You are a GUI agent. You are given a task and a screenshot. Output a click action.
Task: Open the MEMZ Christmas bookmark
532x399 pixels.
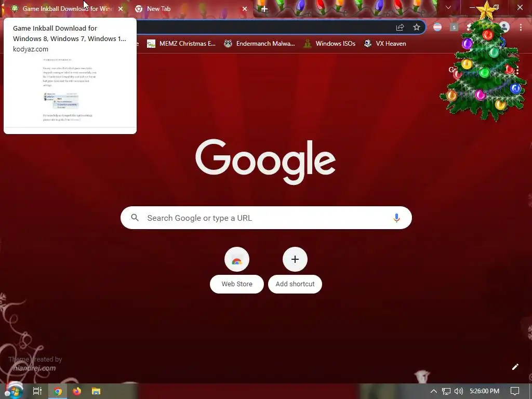tap(181, 44)
